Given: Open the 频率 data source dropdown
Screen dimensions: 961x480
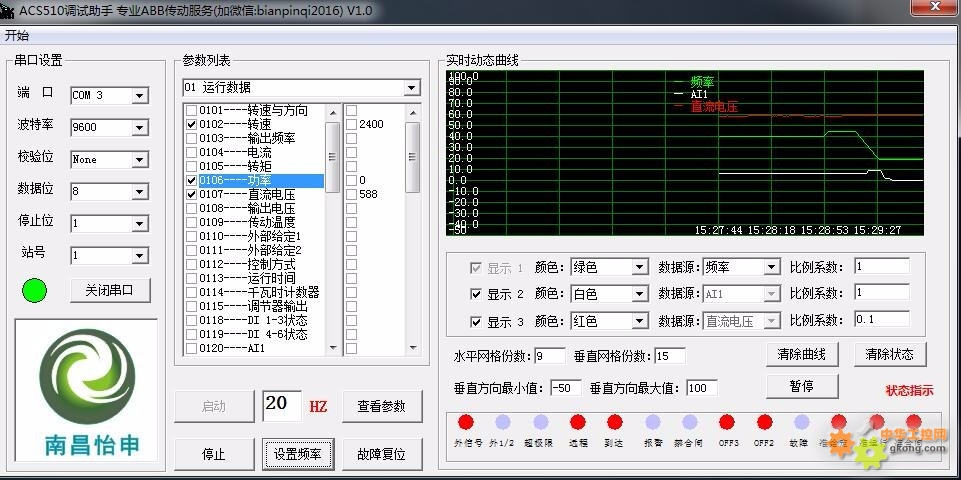Looking at the screenshot, I should [x=772, y=267].
